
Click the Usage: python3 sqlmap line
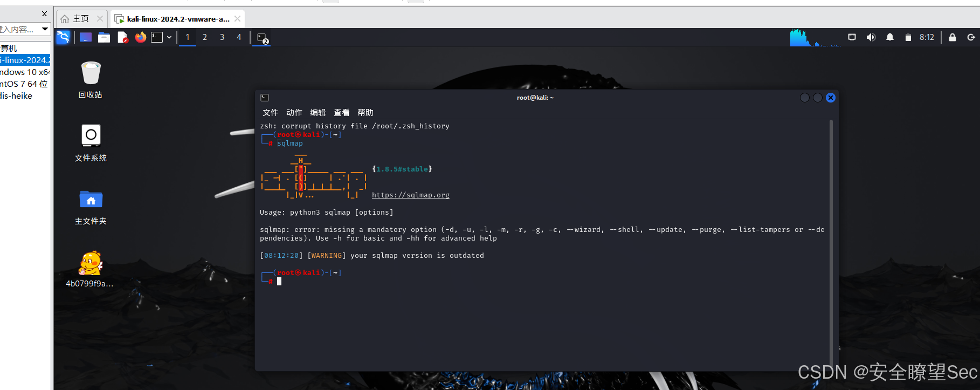(x=327, y=212)
